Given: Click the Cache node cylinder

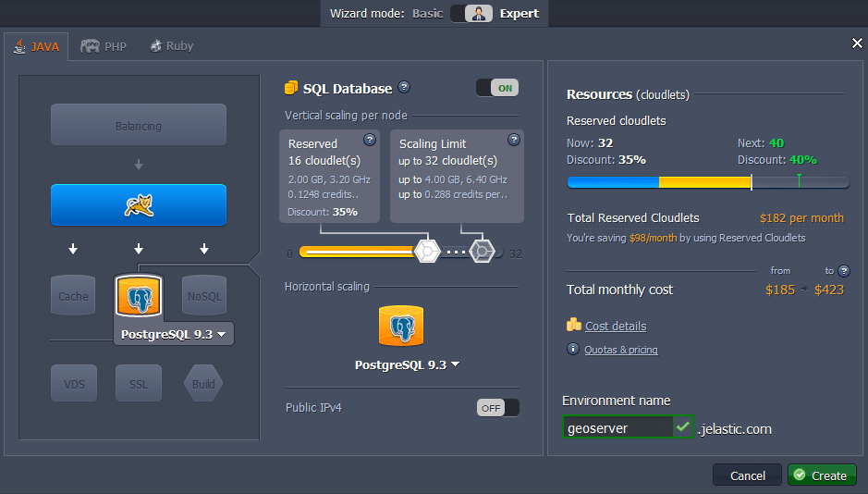Looking at the screenshot, I should coord(73,295).
